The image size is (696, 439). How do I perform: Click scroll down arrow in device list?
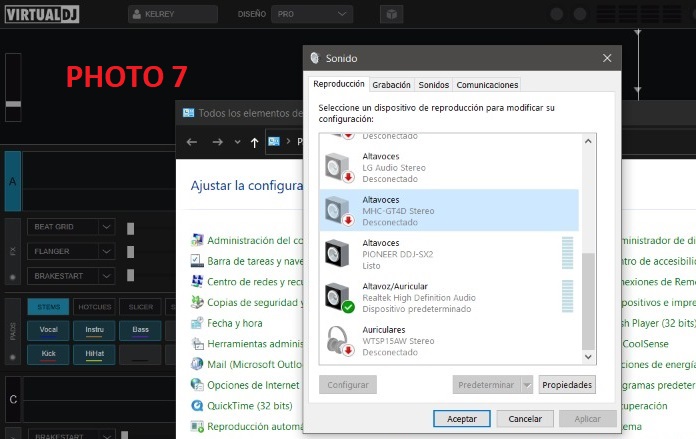pos(588,357)
